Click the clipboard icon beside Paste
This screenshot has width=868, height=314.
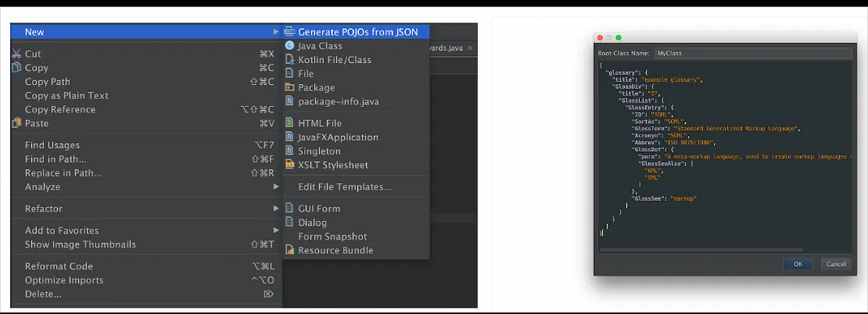tap(17, 123)
